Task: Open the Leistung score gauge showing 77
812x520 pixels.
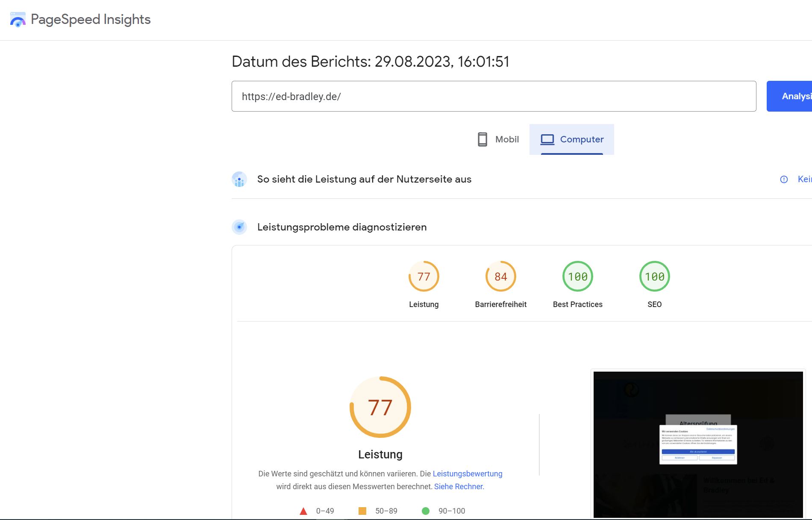Action: point(424,276)
